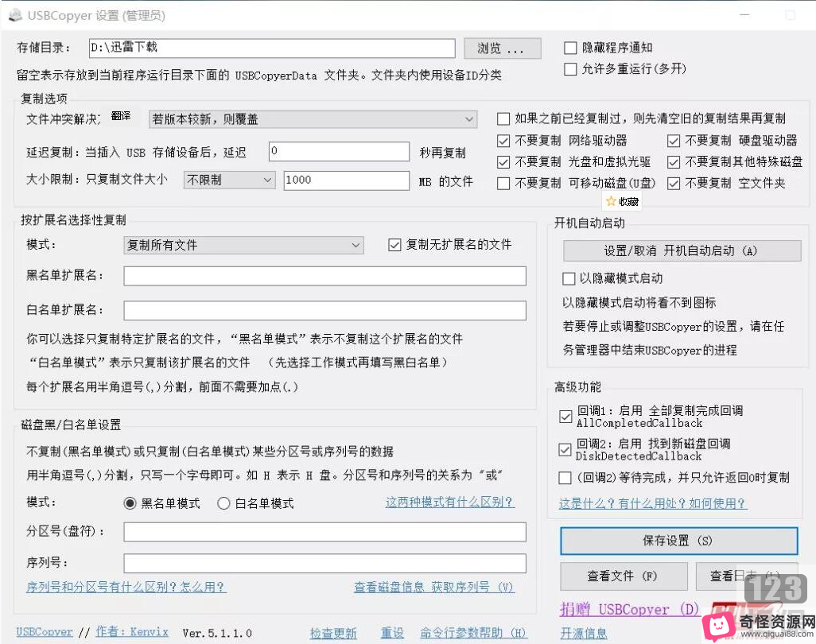
Task: Click the 序列号 input field
Action: point(324,564)
